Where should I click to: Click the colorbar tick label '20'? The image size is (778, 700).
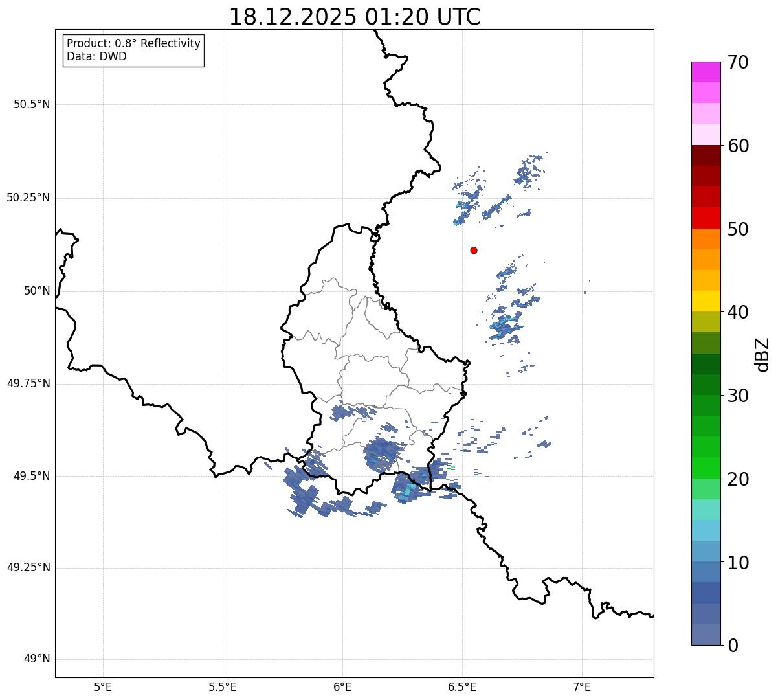click(737, 479)
